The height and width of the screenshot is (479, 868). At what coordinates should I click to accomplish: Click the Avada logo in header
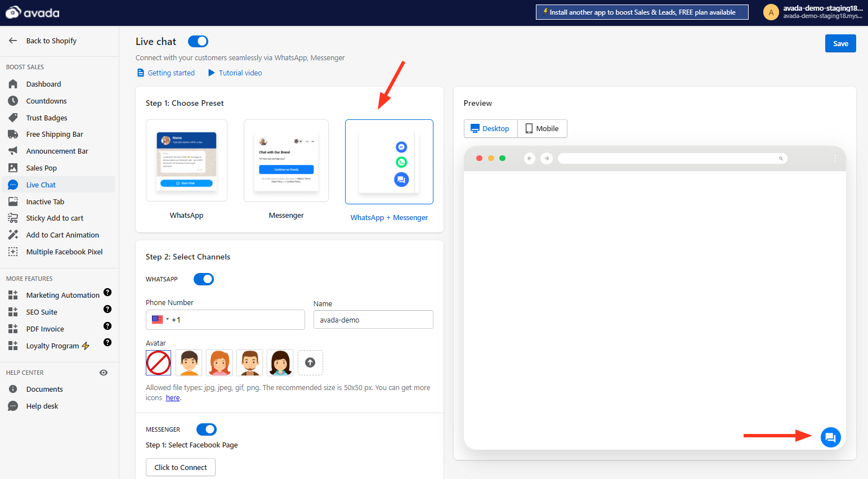(x=32, y=12)
